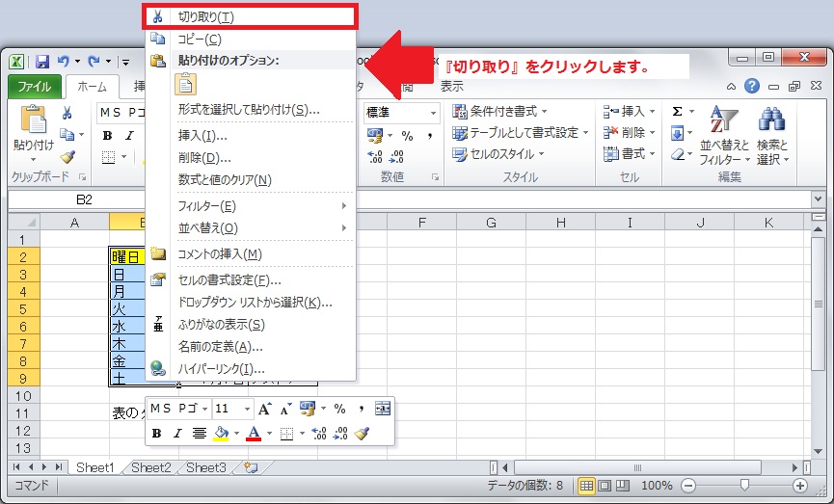Switch to Sheet2 tab
Viewport: 834px width, 504px height.
point(151,467)
